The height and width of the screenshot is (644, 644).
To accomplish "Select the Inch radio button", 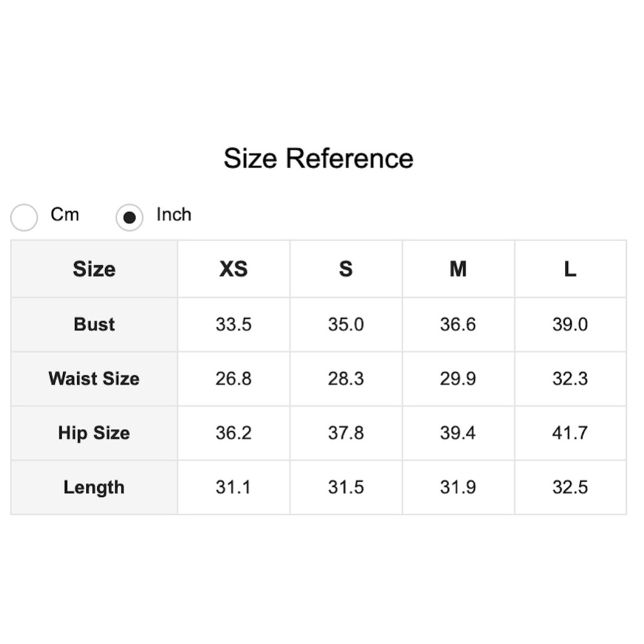I will click(129, 217).
